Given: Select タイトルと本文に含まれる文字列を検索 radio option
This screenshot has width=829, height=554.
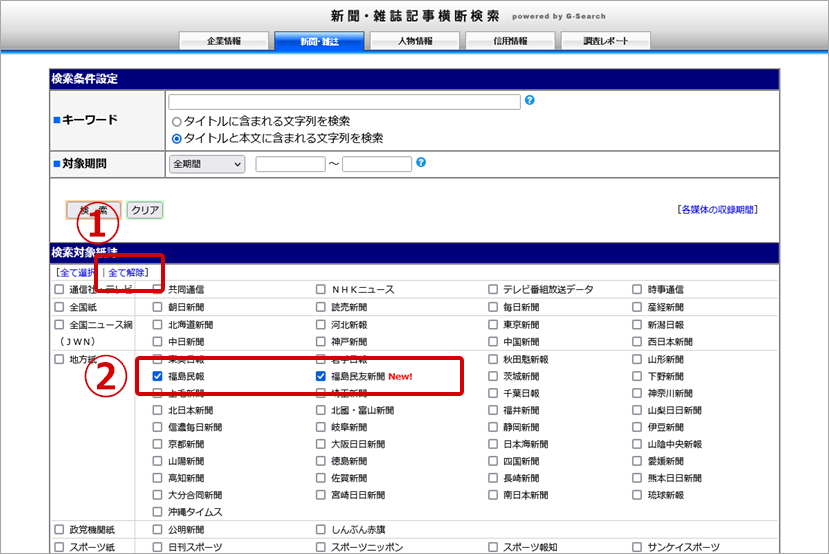Looking at the screenshot, I should pos(176,138).
